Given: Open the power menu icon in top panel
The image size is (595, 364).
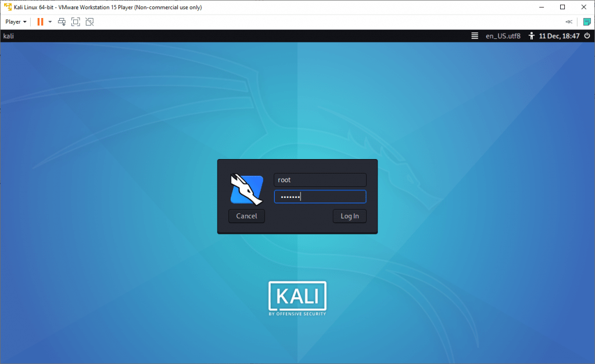Looking at the screenshot, I should 587,35.
